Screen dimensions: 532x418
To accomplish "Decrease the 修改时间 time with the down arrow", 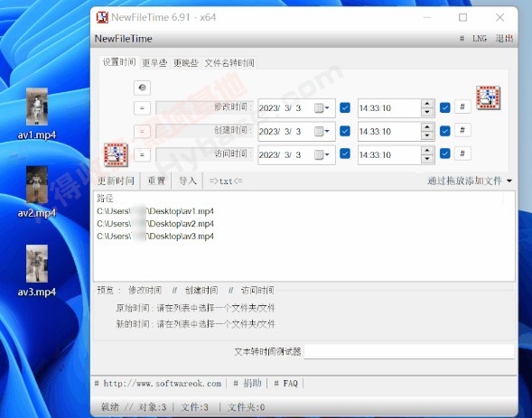I will click(x=427, y=112).
